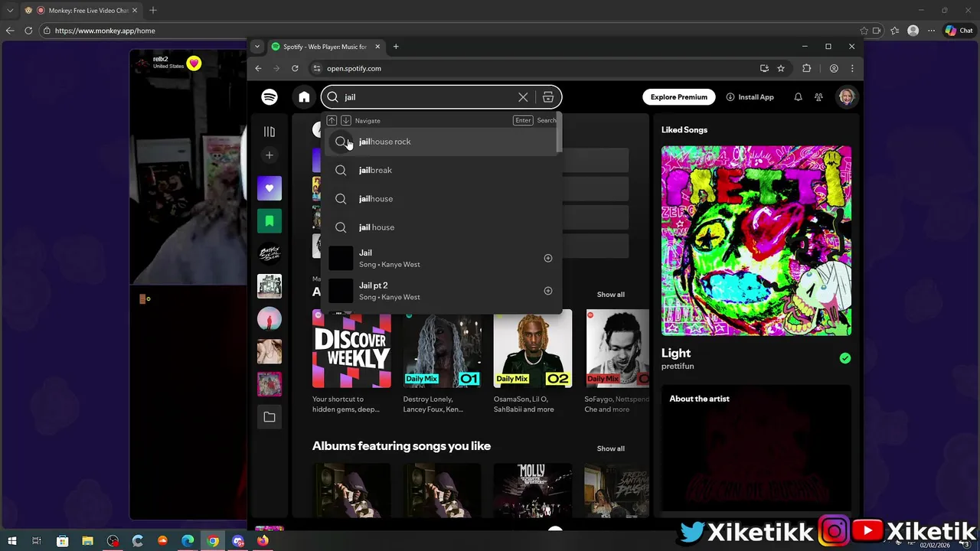The image size is (980, 551).
Task: Open Chrome profile icon in Spotify window
Action: [834, 68]
